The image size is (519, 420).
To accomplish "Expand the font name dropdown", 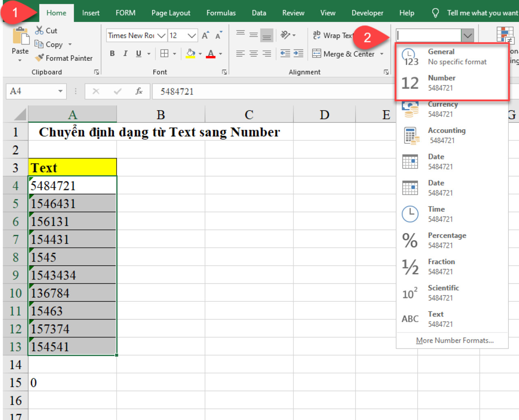I will point(161,36).
